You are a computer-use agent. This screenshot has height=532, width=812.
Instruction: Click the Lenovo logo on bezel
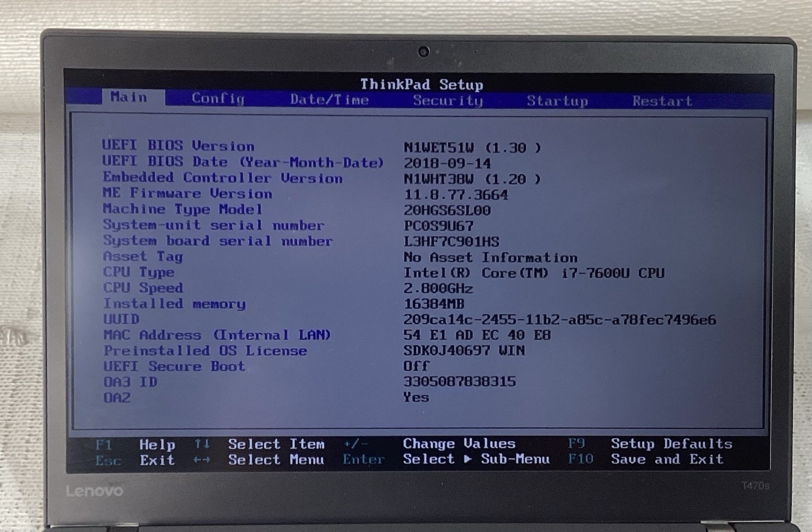point(94,491)
